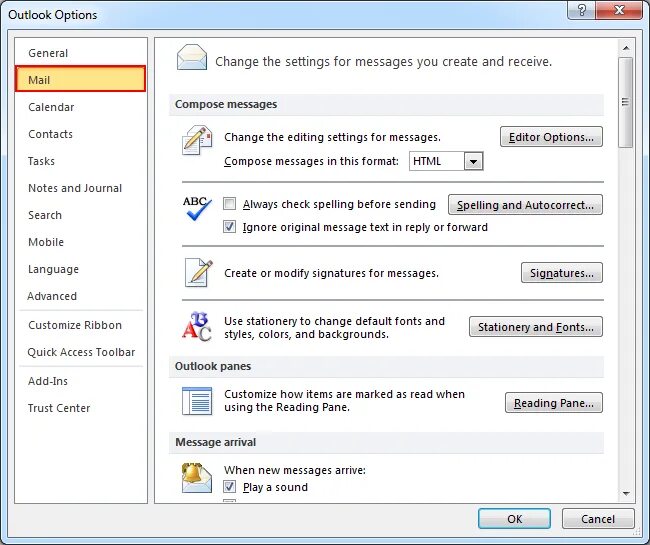Open the Mobile options category

pos(80,242)
